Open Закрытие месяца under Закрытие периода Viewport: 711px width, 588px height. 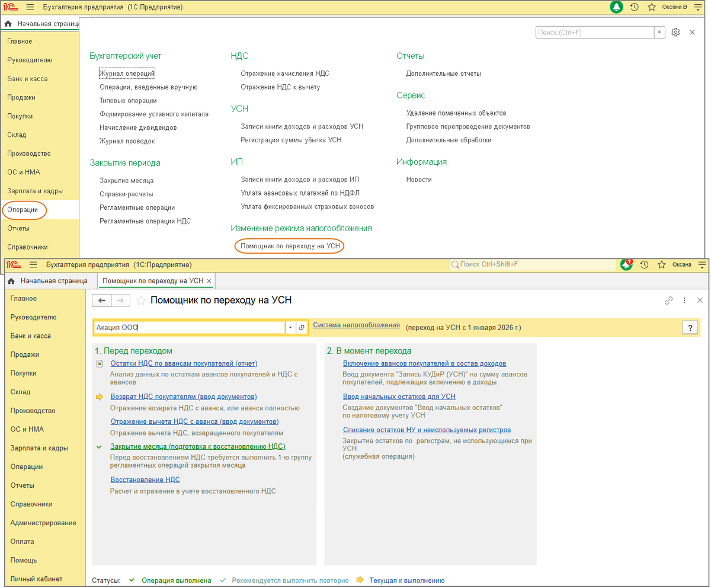[126, 181]
